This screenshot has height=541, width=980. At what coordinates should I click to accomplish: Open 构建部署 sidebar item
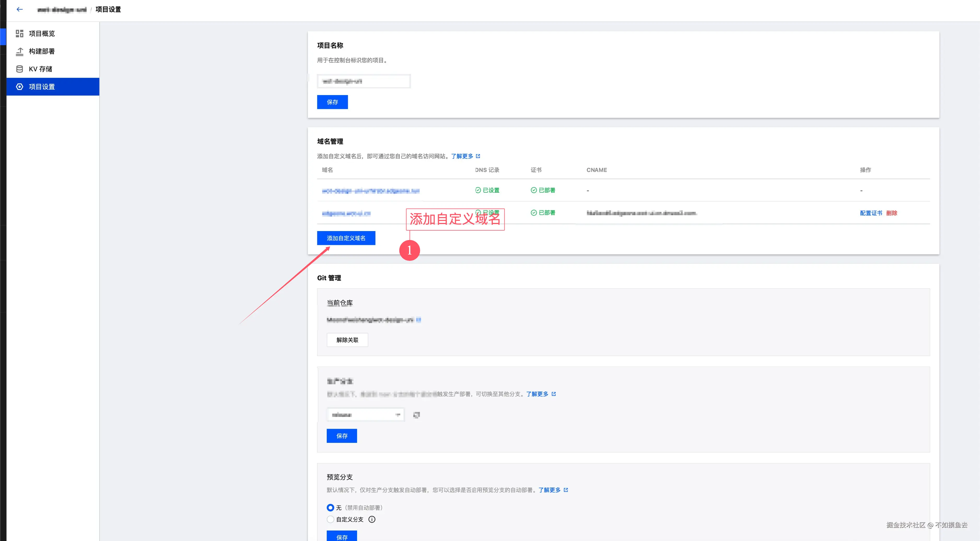click(42, 51)
